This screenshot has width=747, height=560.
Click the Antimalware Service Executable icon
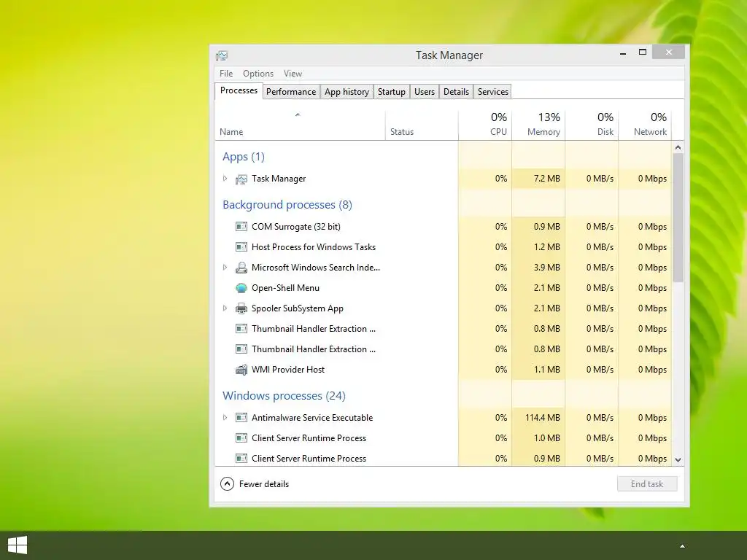[241, 418]
